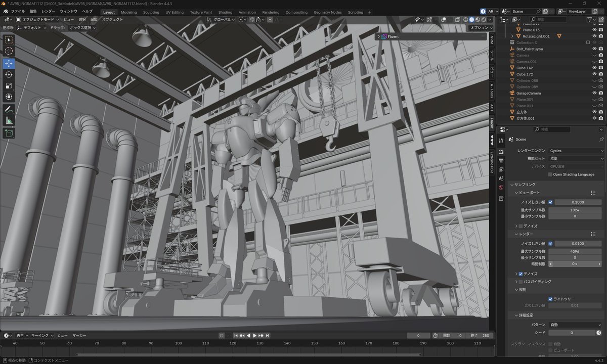Viewport: 607px width, 364px height.
Task: Open the マーカー menu in timeline
Action: 79,335
